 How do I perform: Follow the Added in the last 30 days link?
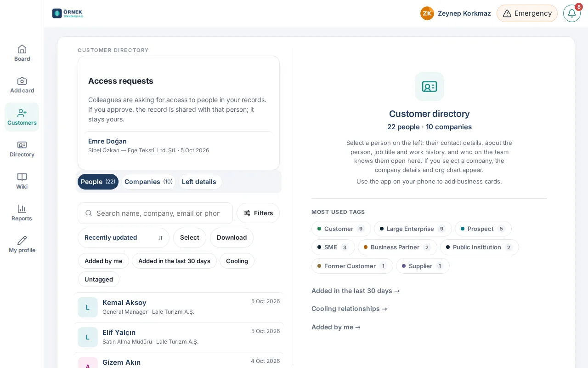(356, 291)
